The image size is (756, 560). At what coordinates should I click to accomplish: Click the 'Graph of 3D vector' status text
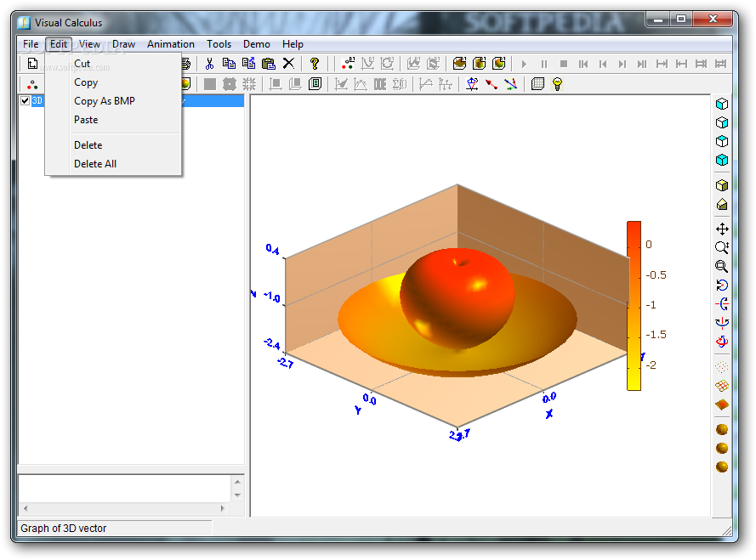click(63, 529)
